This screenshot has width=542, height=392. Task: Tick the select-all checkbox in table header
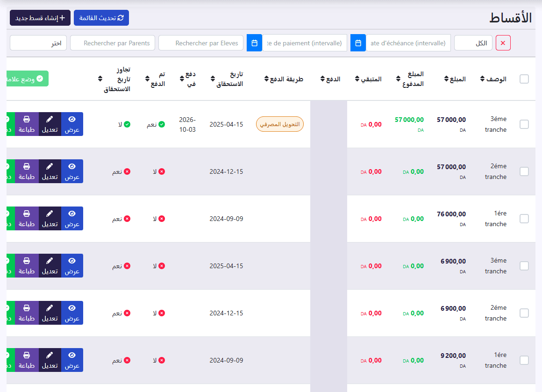[x=524, y=79]
